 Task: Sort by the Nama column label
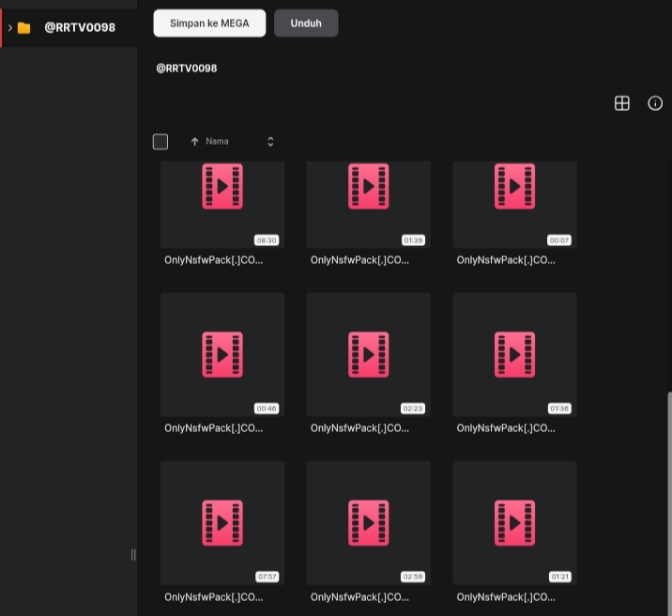[x=217, y=142]
